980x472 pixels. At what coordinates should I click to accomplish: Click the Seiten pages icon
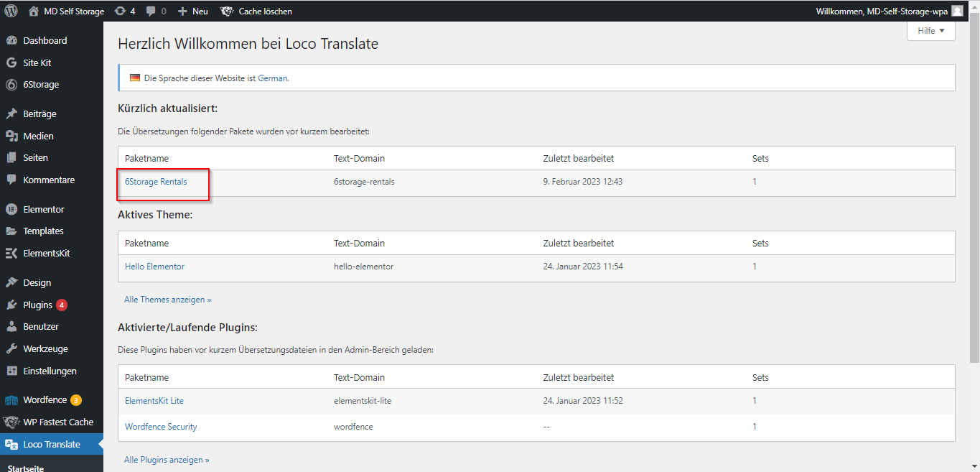tap(11, 157)
